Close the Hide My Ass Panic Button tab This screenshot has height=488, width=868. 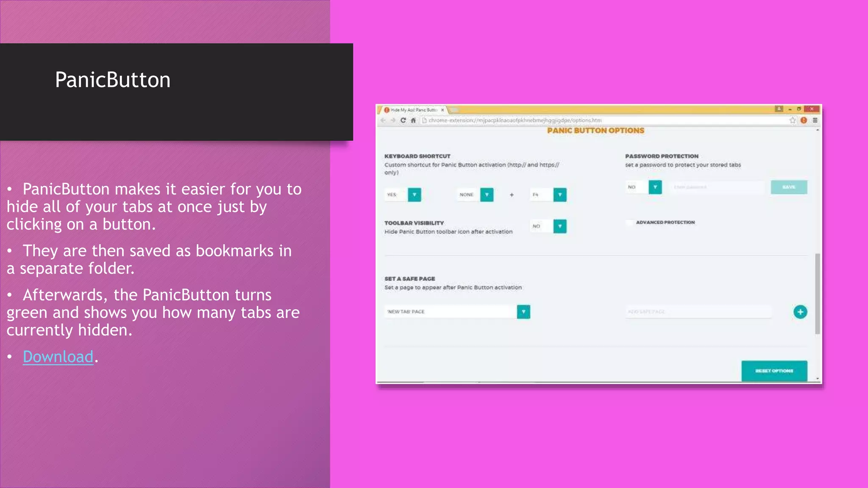[442, 110]
